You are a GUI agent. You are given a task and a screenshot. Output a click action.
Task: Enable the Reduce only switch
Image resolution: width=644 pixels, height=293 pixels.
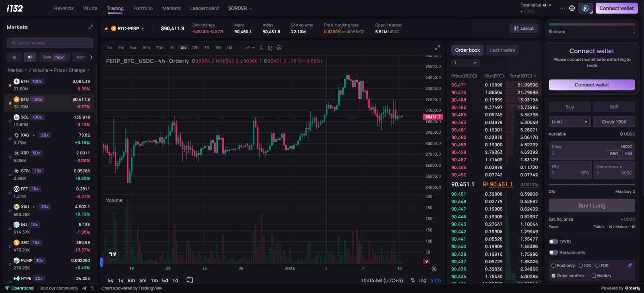(x=553, y=252)
